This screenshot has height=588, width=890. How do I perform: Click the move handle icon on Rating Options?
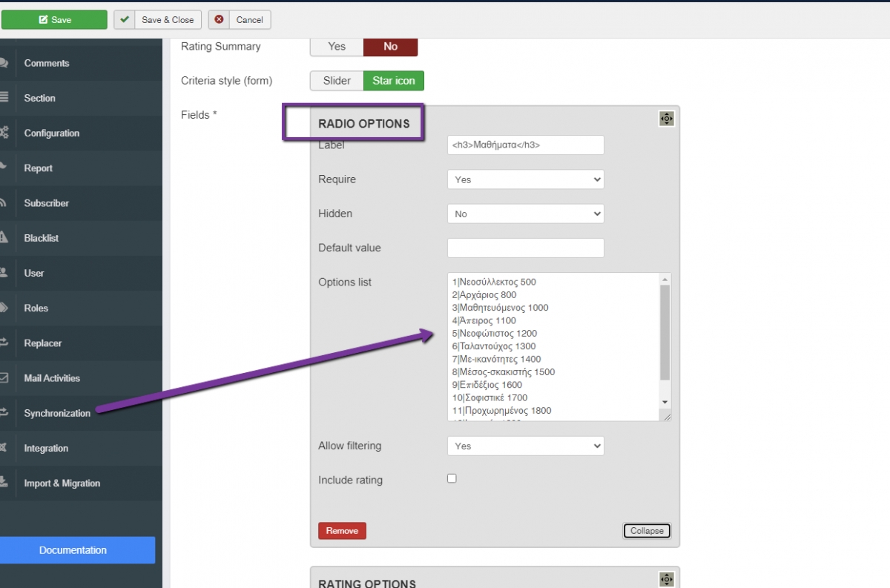coord(666,580)
